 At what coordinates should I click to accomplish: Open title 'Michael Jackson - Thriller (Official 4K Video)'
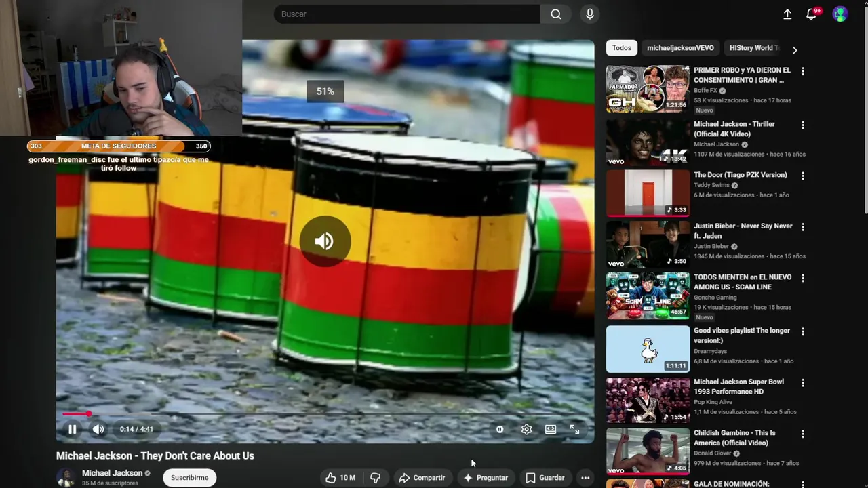pyautogui.click(x=734, y=129)
